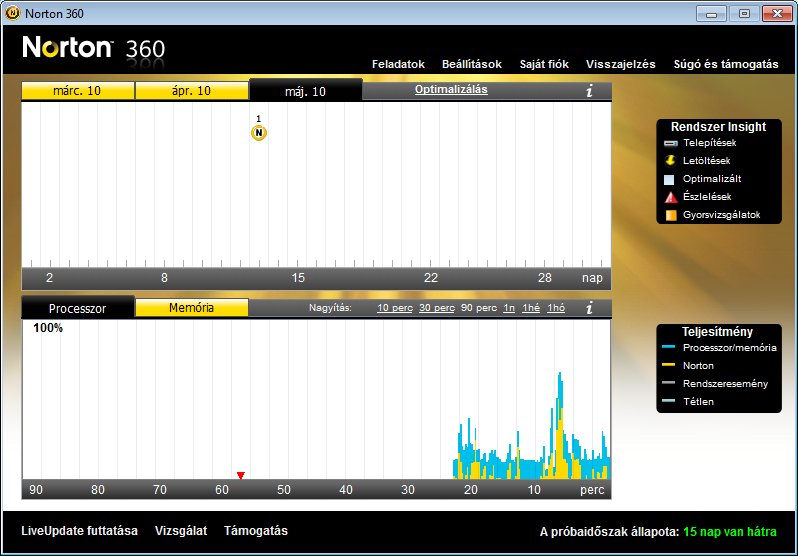Click the Optimalizálás link
The image size is (798, 556).
(x=451, y=90)
